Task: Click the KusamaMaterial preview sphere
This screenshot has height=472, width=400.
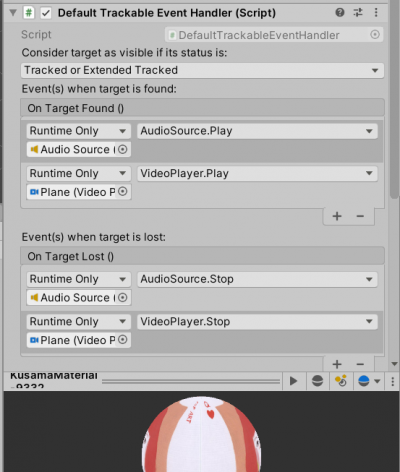Action: pos(201,434)
